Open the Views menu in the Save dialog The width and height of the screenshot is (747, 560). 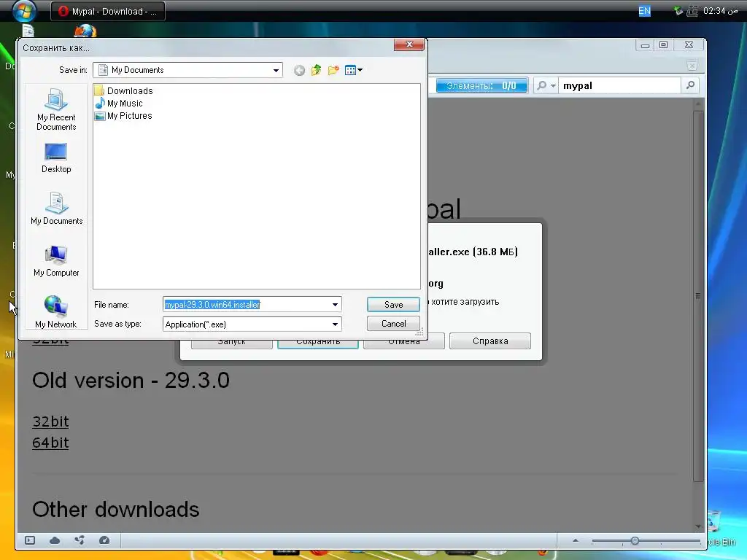click(x=354, y=71)
